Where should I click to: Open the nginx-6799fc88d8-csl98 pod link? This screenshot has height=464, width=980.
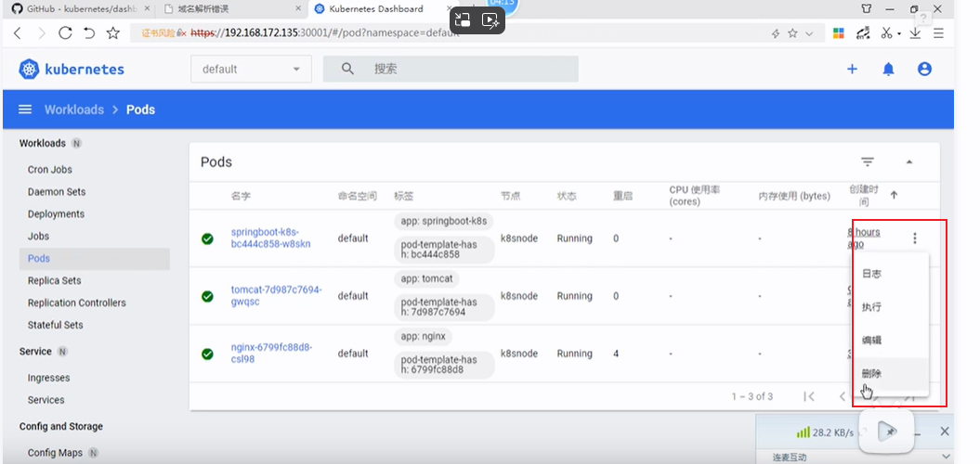pos(271,354)
